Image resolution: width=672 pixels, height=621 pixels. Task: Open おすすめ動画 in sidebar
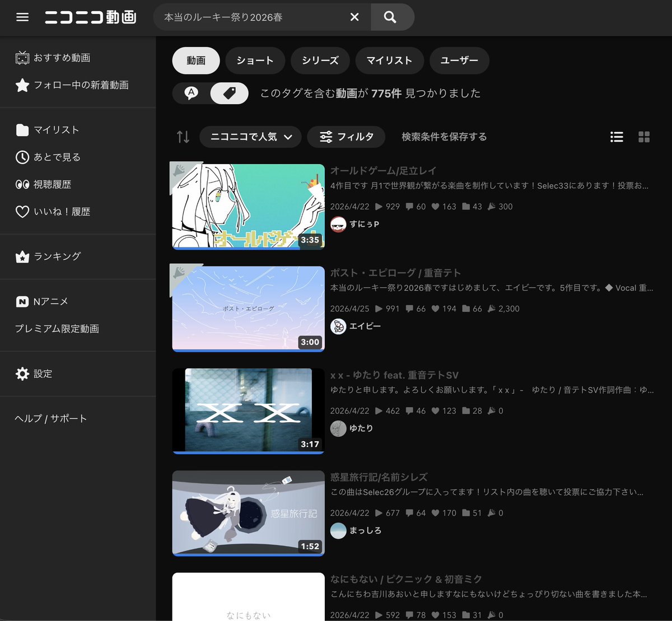(53, 58)
